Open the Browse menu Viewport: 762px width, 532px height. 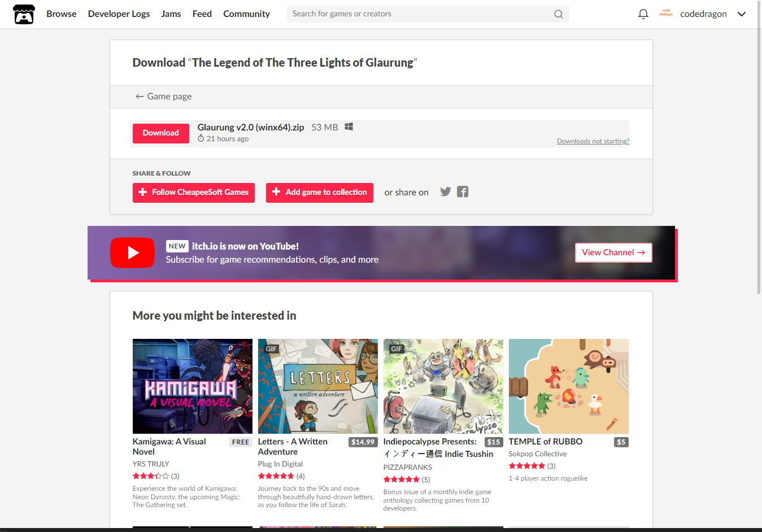coord(62,14)
